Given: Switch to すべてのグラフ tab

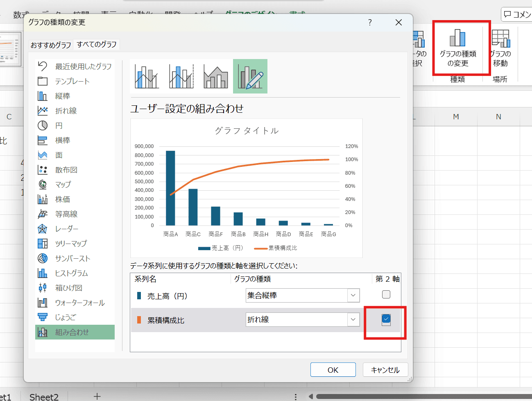Looking at the screenshot, I should (x=97, y=44).
